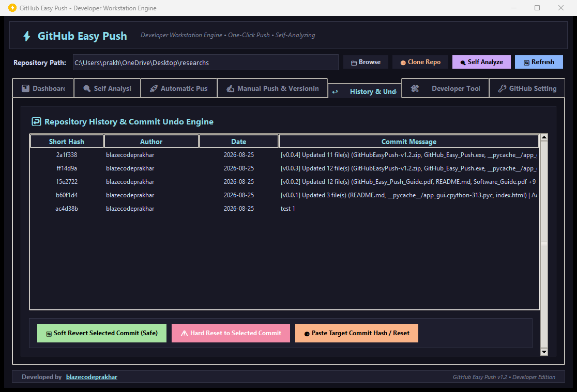Switch to the Self Analysis tab
This screenshot has width=577, height=392.
click(x=107, y=88)
